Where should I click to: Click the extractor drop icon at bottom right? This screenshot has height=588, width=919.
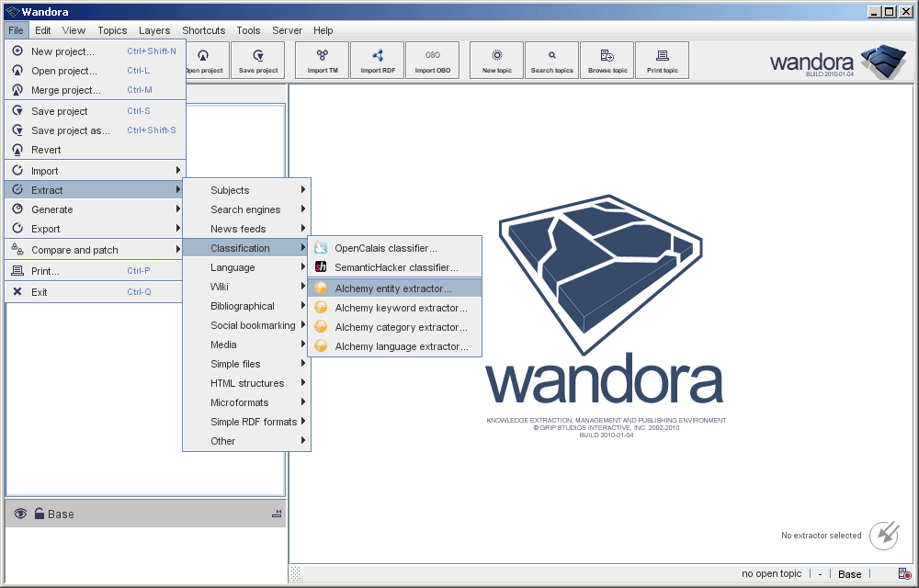click(883, 535)
